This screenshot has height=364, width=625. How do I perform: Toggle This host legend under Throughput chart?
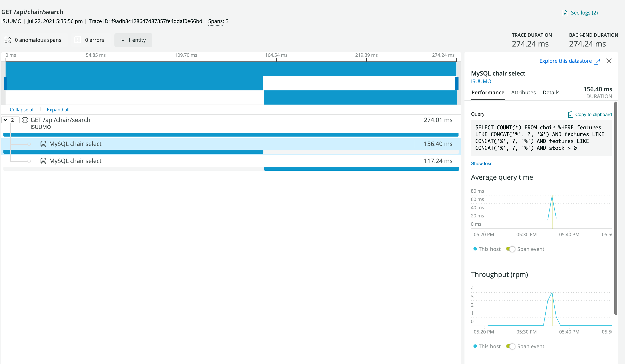(487, 346)
